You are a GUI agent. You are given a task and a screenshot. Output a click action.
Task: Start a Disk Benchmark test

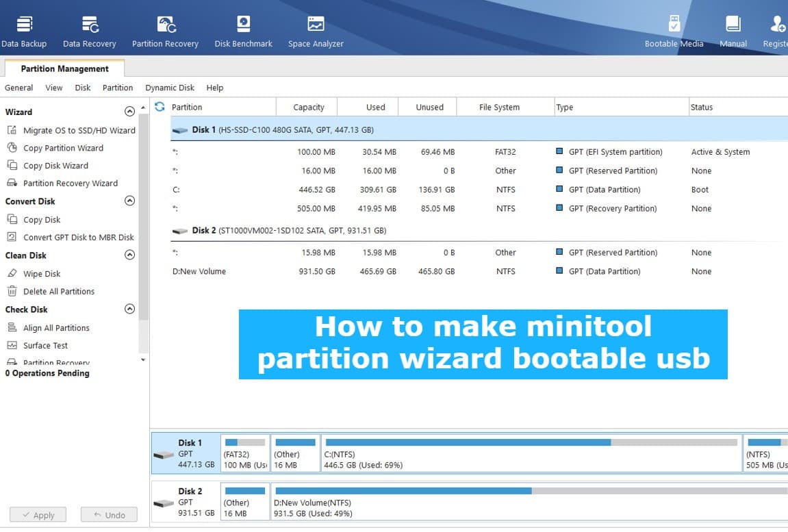pos(243,27)
